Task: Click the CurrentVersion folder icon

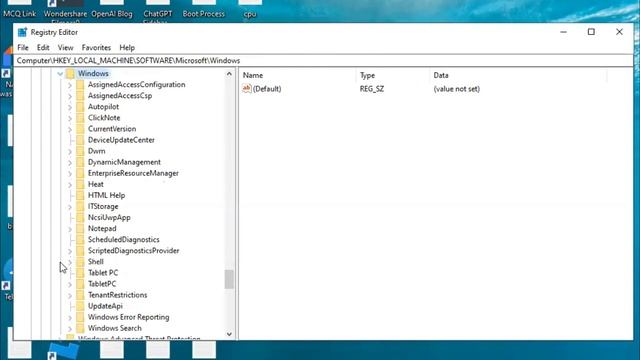Action: tap(80, 129)
